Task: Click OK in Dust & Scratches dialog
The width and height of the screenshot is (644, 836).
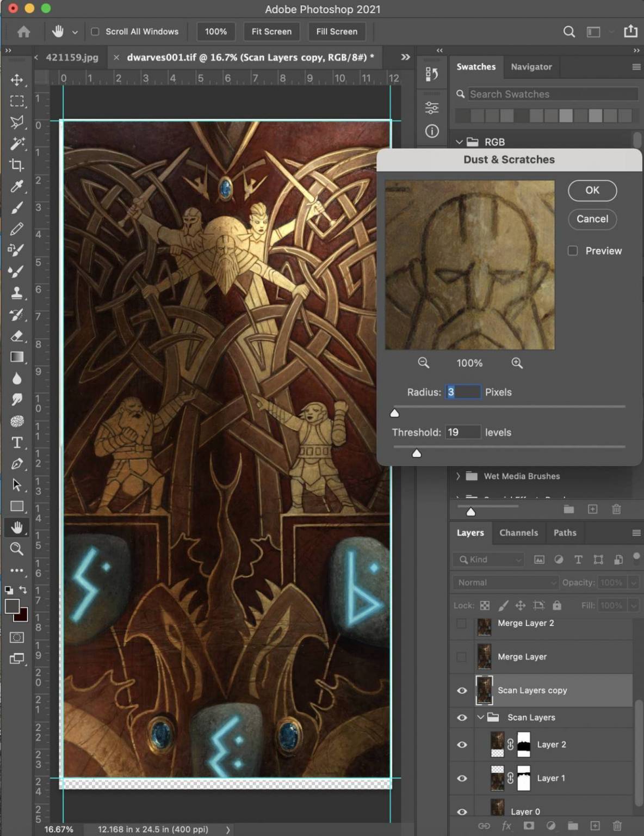Action: (592, 190)
